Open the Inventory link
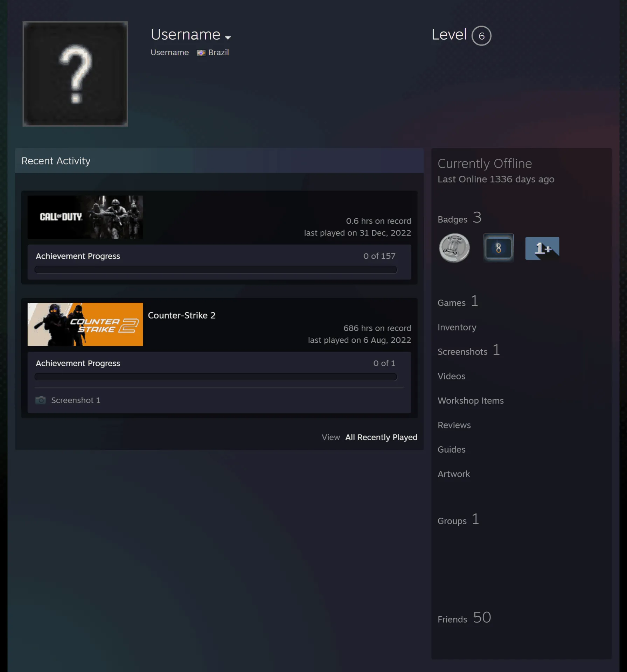This screenshot has width=627, height=672. pyautogui.click(x=457, y=327)
